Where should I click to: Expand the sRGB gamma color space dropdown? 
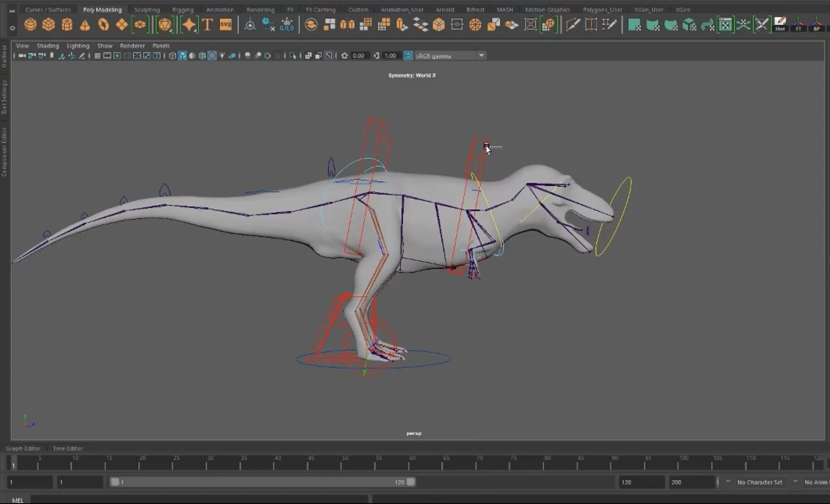coord(481,56)
